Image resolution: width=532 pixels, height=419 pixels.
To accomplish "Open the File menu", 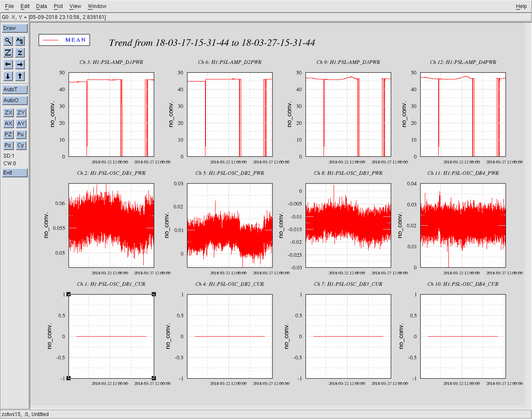I will tap(9, 6).
